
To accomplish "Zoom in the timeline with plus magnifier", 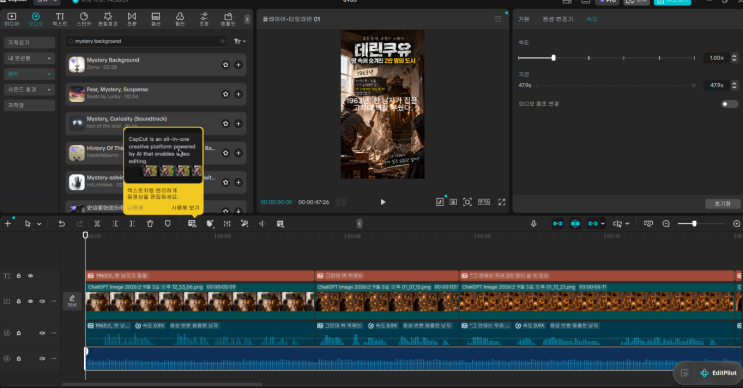I will point(736,224).
